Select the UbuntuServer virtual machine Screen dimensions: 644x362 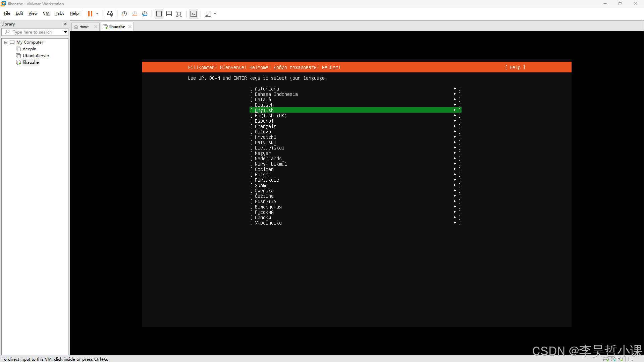point(36,56)
